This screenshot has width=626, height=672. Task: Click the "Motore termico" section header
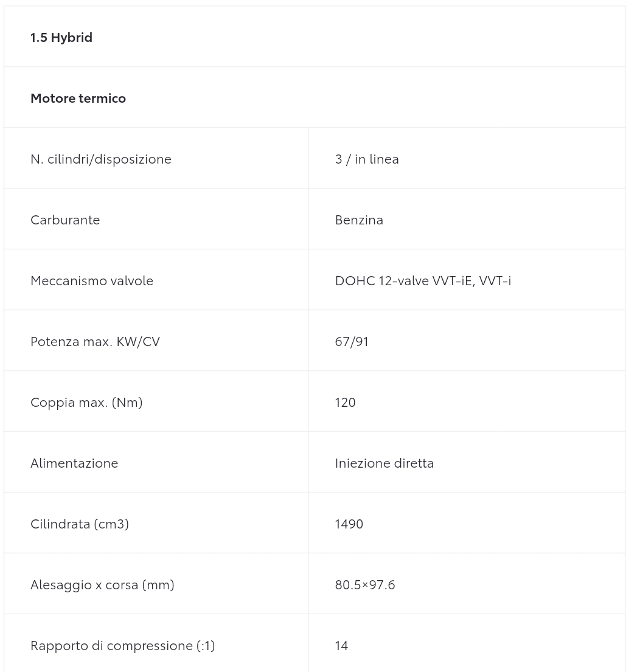[x=78, y=99]
